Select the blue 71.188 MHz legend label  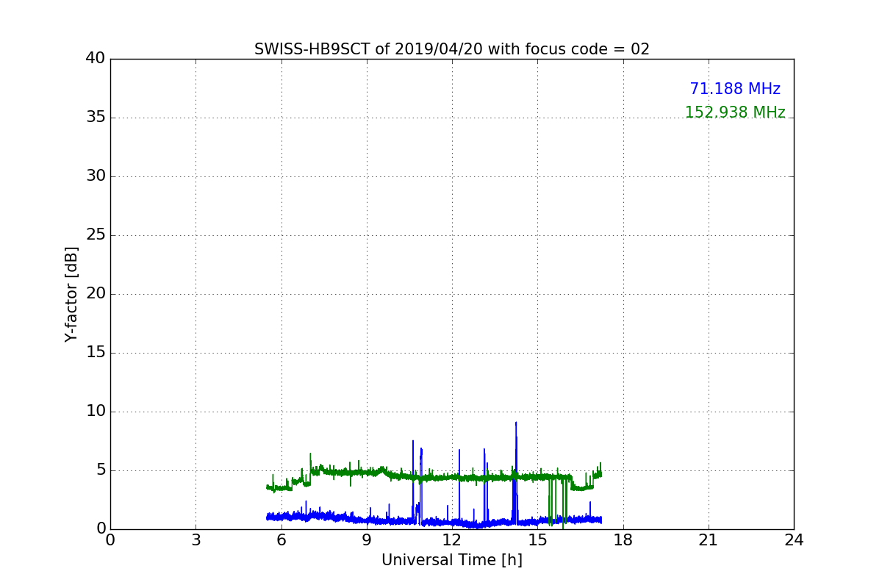click(735, 89)
